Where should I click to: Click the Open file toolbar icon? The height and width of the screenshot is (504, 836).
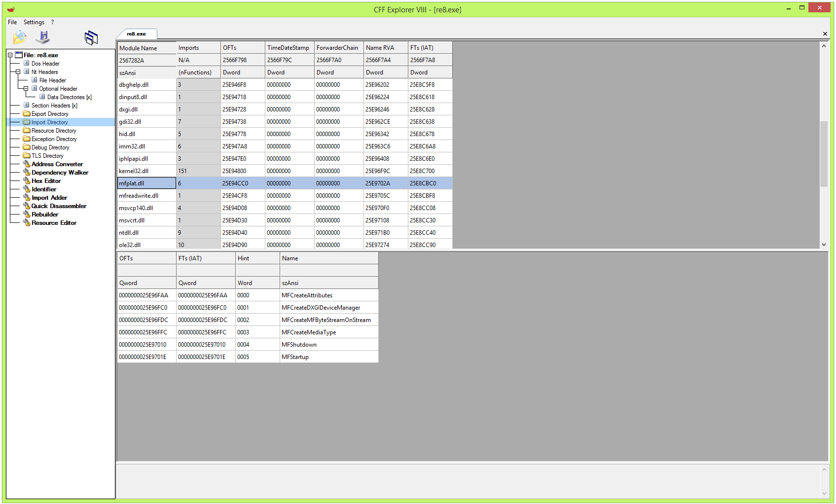click(x=20, y=37)
